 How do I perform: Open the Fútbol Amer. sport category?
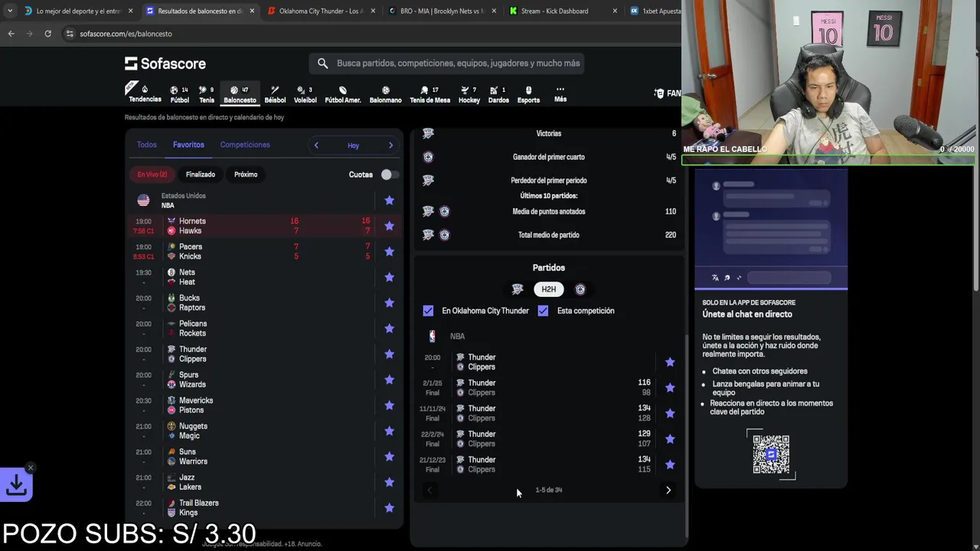[342, 94]
